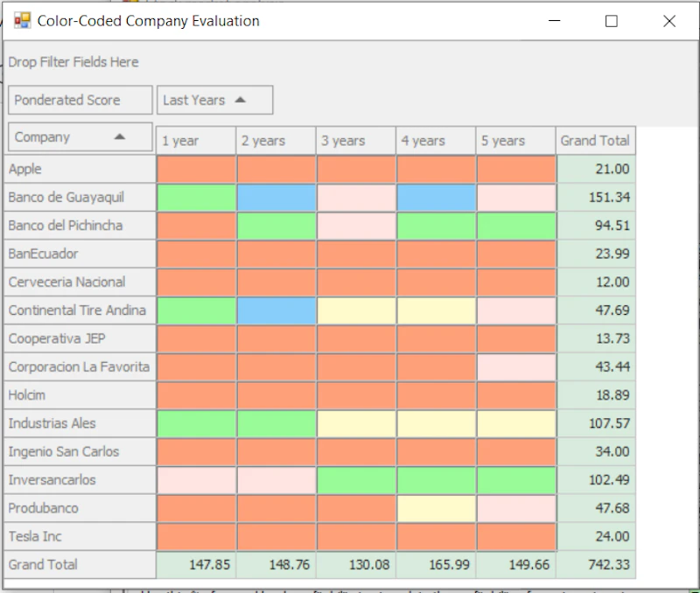This screenshot has height=593, width=700.
Task: Toggle sort arrow on Last Years
Action: [240, 100]
